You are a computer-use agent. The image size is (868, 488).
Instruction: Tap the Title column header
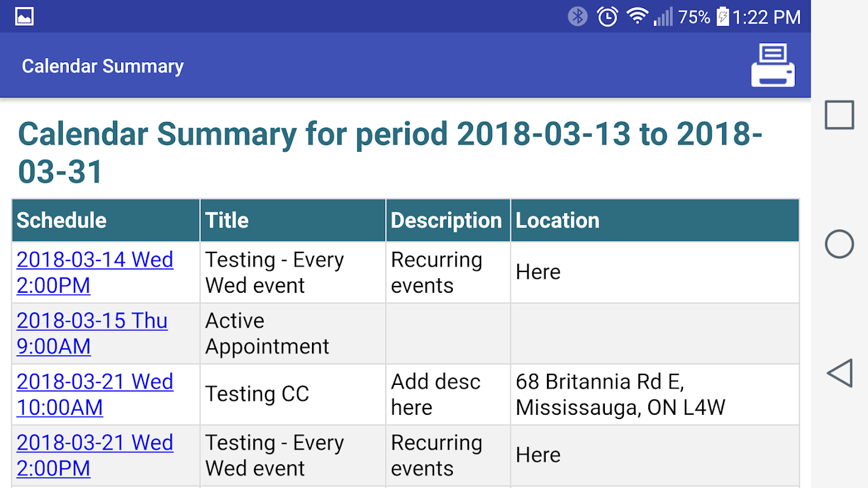[x=227, y=220]
